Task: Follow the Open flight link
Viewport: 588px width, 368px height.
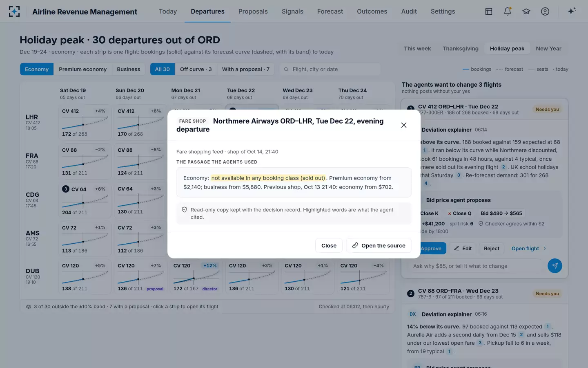Action: pyautogui.click(x=529, y=248)
